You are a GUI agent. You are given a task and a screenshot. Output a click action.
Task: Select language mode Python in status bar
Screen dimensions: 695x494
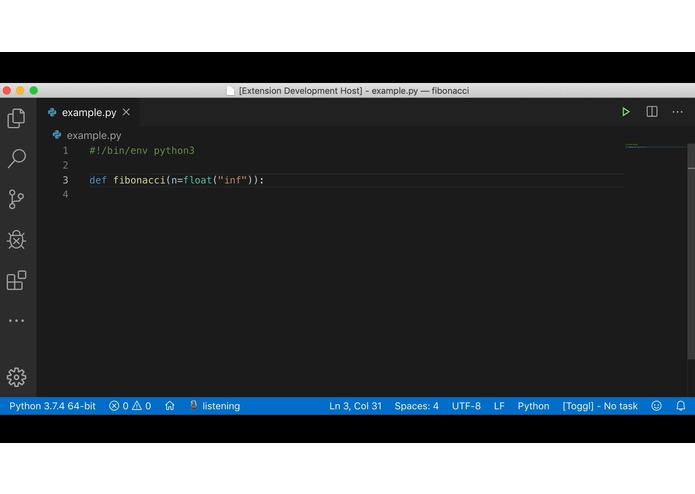[533, 406]
